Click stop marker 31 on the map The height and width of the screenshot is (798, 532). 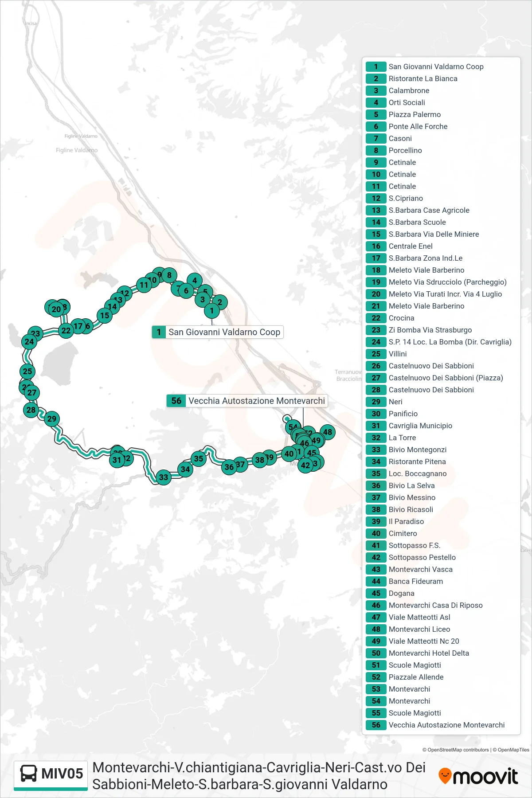[x=117, y=460]
